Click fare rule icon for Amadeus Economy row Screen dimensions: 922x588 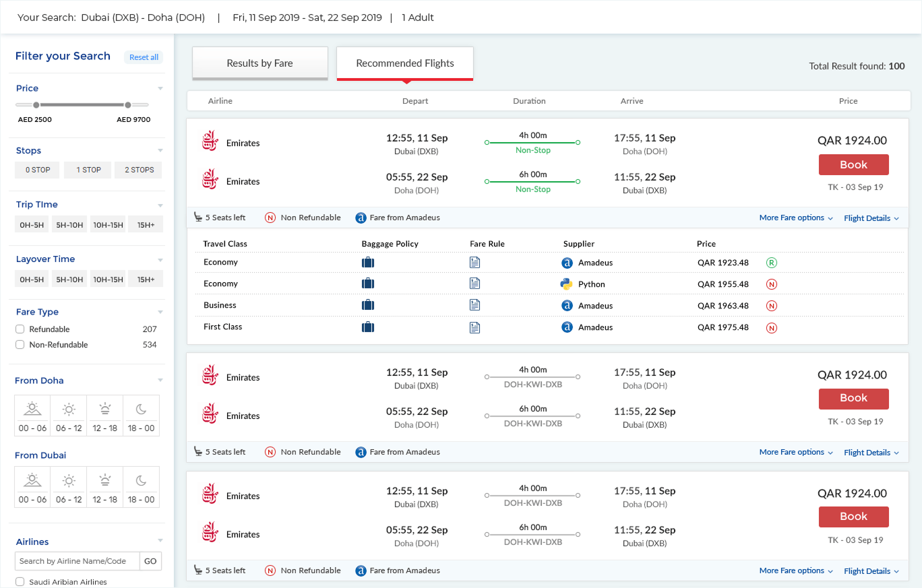pos(474,263)
